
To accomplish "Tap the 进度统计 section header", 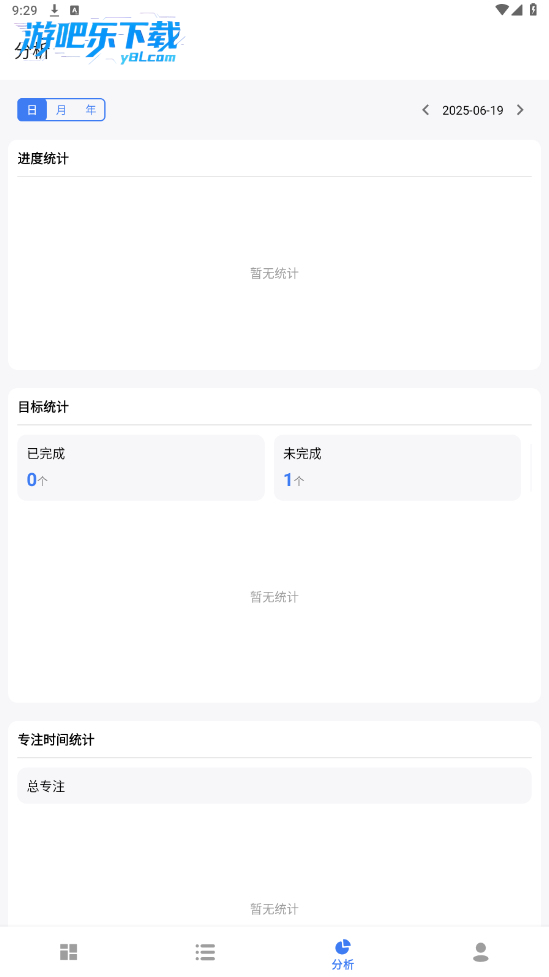I will [43, 158].
